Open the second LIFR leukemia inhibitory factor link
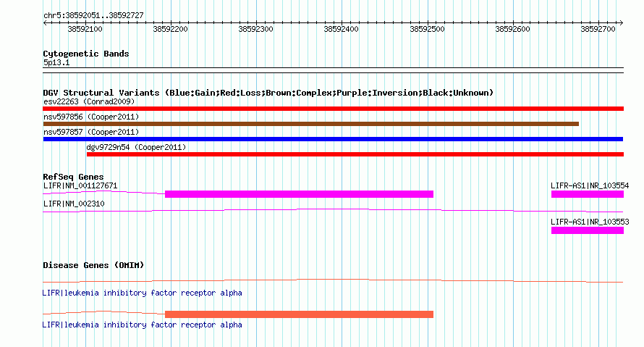 (142, 325)
